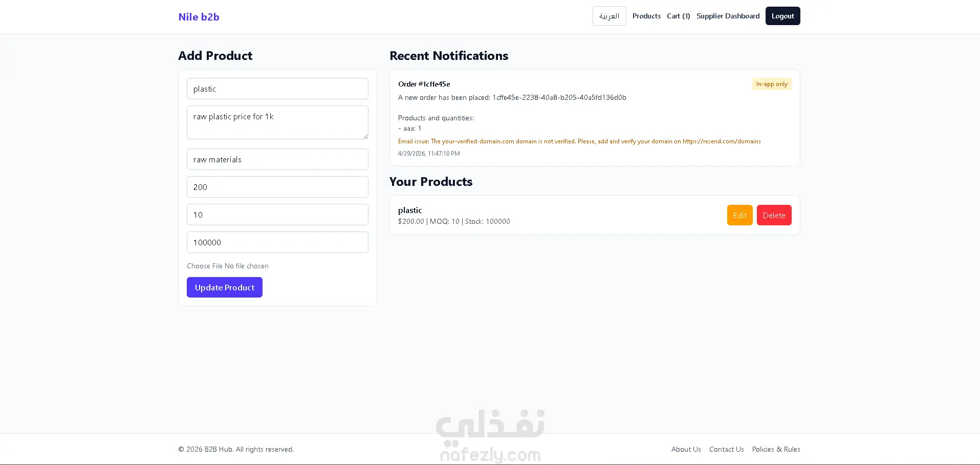This screenshot has width=980, height=465.
Task: Open Cart (1) in the navbar
Action: [678, 16]
